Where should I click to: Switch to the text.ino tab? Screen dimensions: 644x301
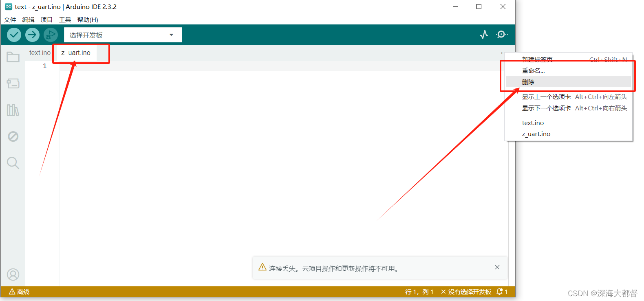click(40, 53)
